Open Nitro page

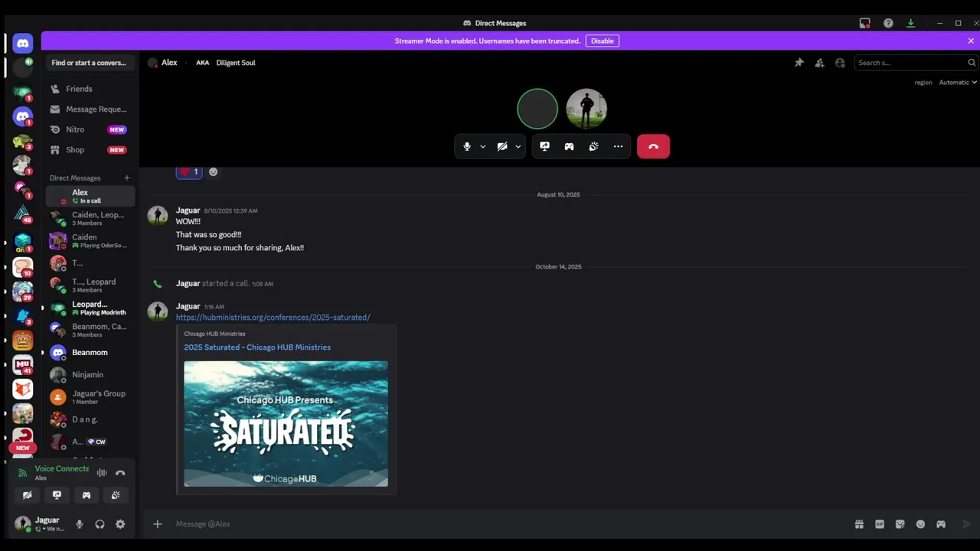(x=90, y=129)
